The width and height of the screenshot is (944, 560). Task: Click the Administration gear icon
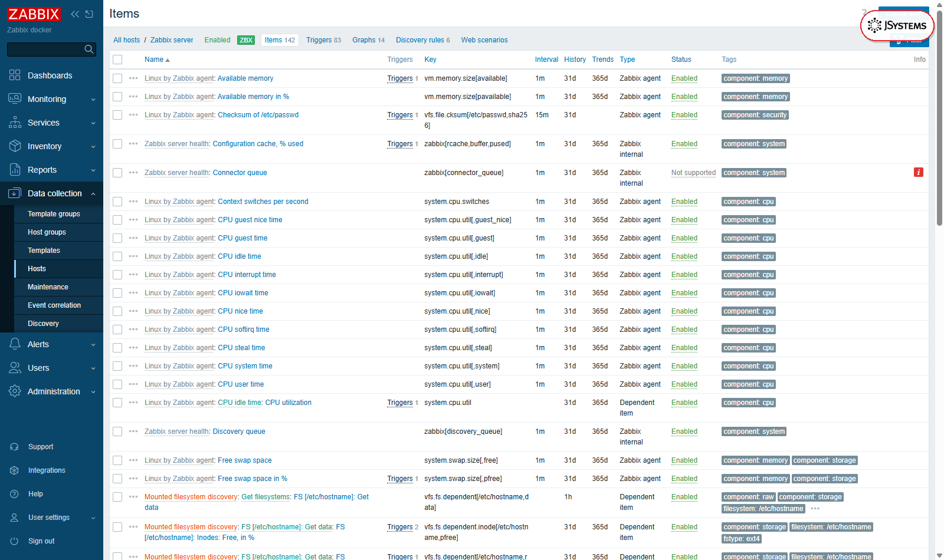pos(15,391)
